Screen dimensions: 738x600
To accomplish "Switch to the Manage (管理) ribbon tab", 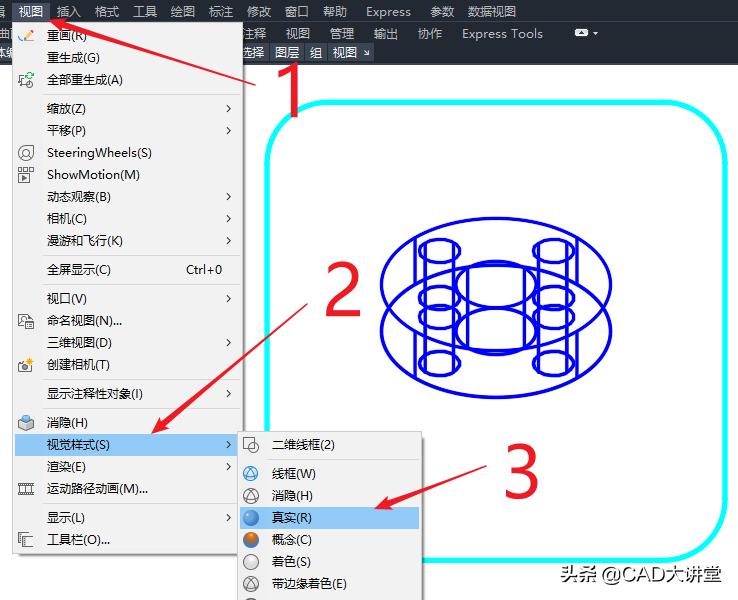I will (x=342, y=33).
